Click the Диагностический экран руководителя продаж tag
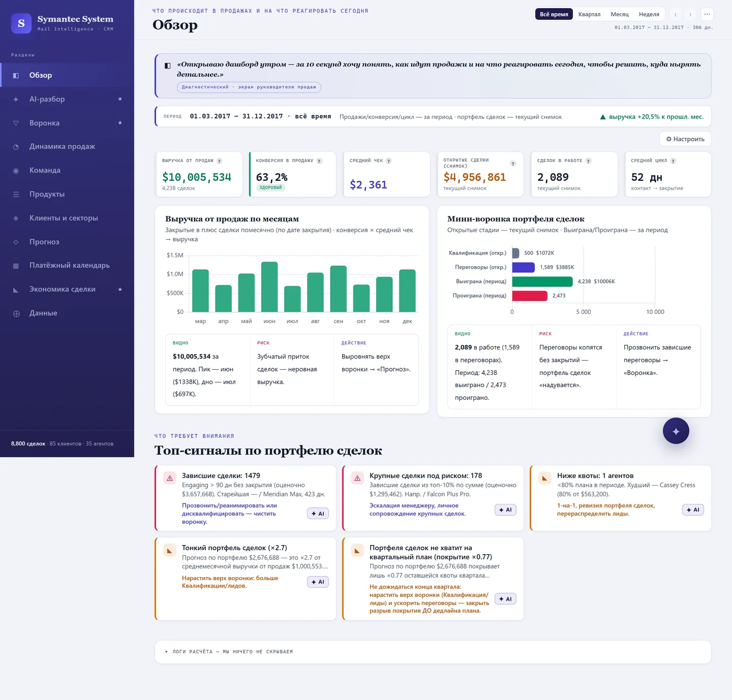Image resolution: width=732 pixels, height=700 pixels. (249, 87)
